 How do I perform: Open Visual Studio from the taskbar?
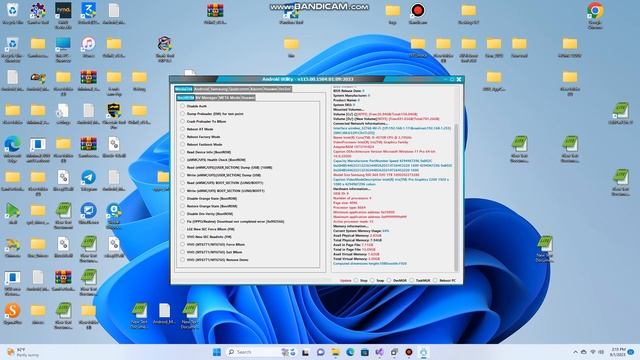380,352
